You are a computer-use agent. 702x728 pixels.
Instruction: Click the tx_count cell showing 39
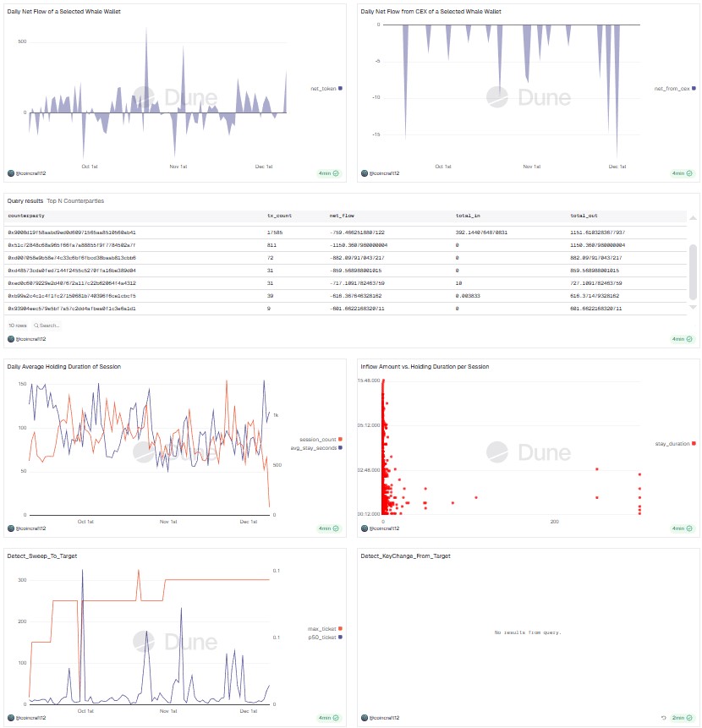tap(270, 296)
